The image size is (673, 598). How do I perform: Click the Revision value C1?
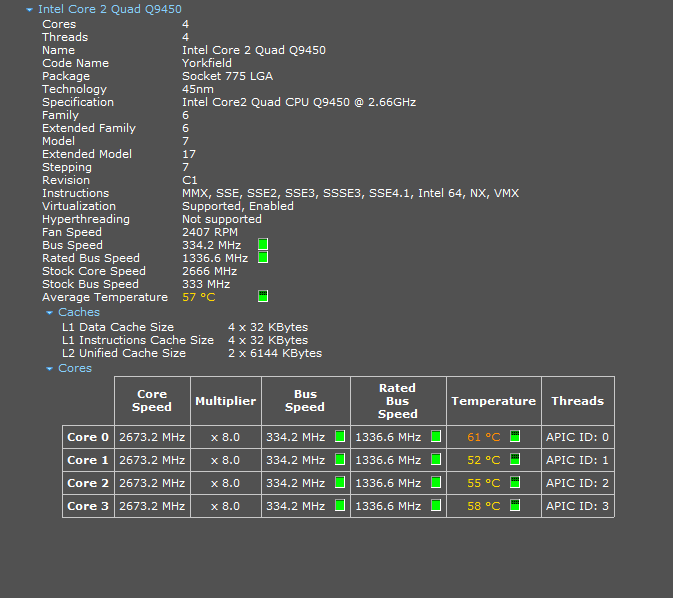tap(190, 180)
